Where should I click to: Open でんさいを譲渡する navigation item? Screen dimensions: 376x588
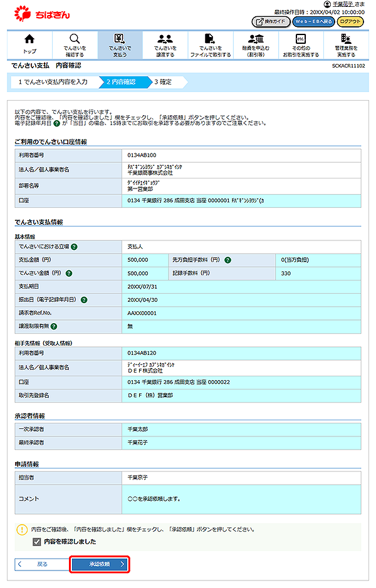coord(165,45)
